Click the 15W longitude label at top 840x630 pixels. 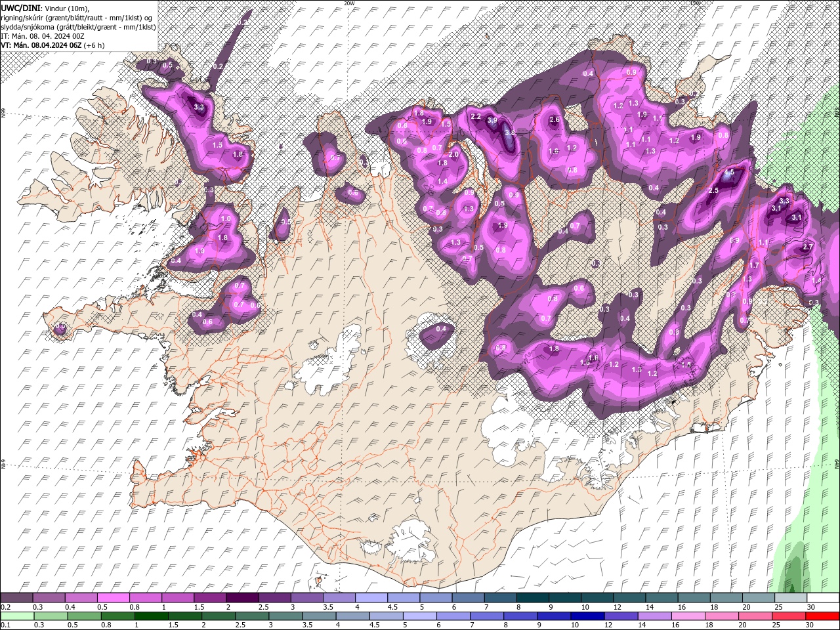(696, 3)
